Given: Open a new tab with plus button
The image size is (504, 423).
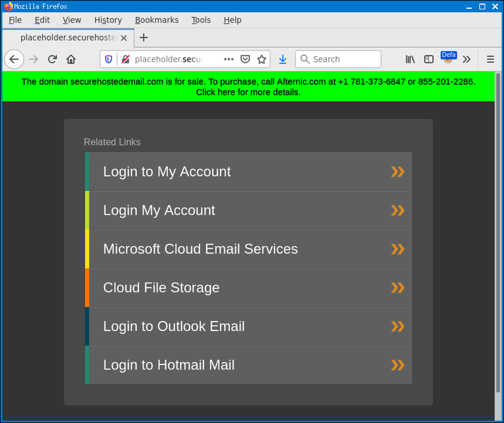Looking at the screenshot, I should (144, 38).
